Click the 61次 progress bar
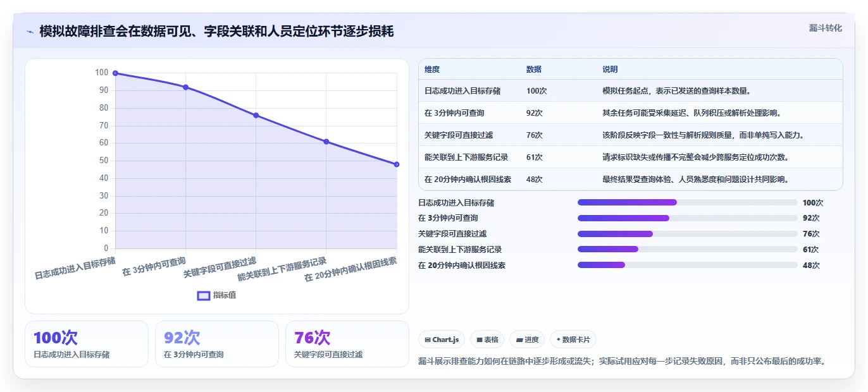 tap(688, 250)
